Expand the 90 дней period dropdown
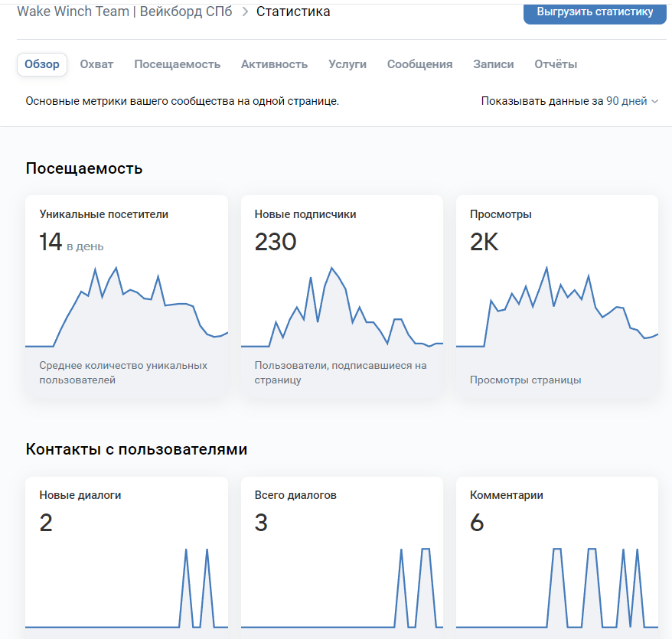Image resolution: width=672 pixels, height=639 pixels. pos(631,101)
